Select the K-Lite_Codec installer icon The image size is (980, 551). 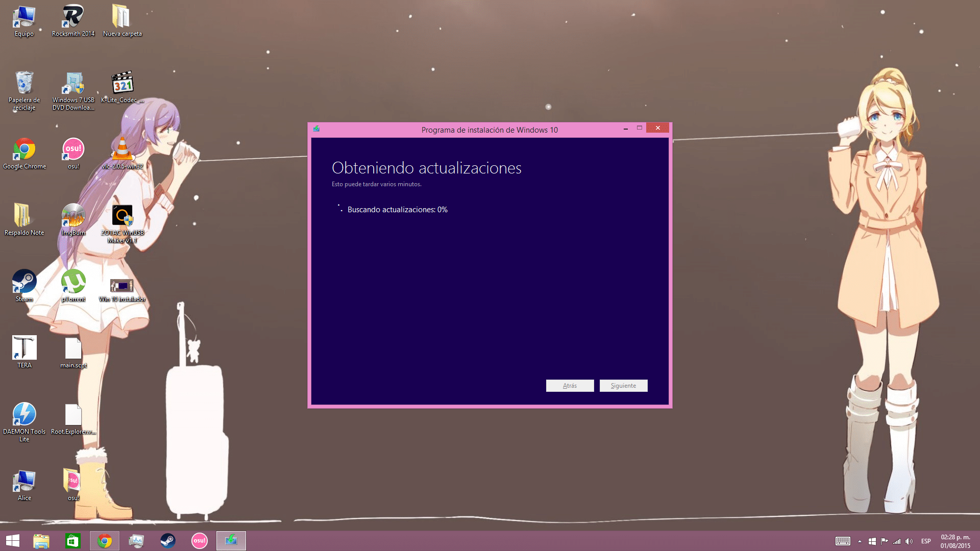(122, 87)
